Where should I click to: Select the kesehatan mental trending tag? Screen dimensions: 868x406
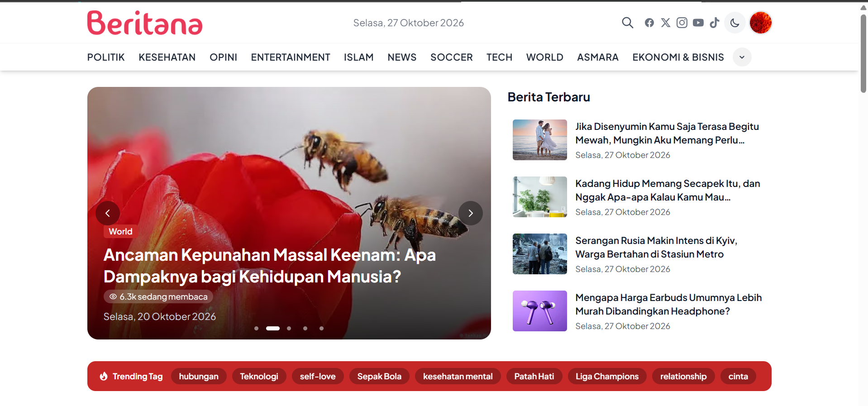tap(458, 376)
